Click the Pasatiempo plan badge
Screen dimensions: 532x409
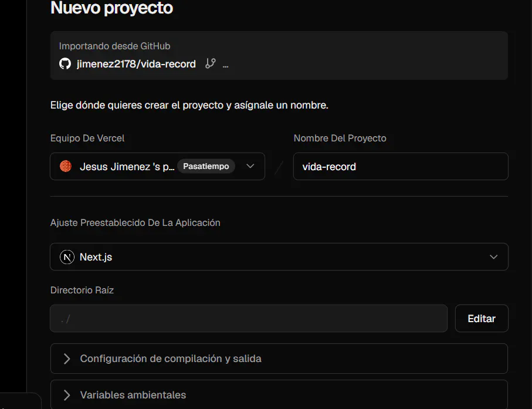tap(206, 166)
